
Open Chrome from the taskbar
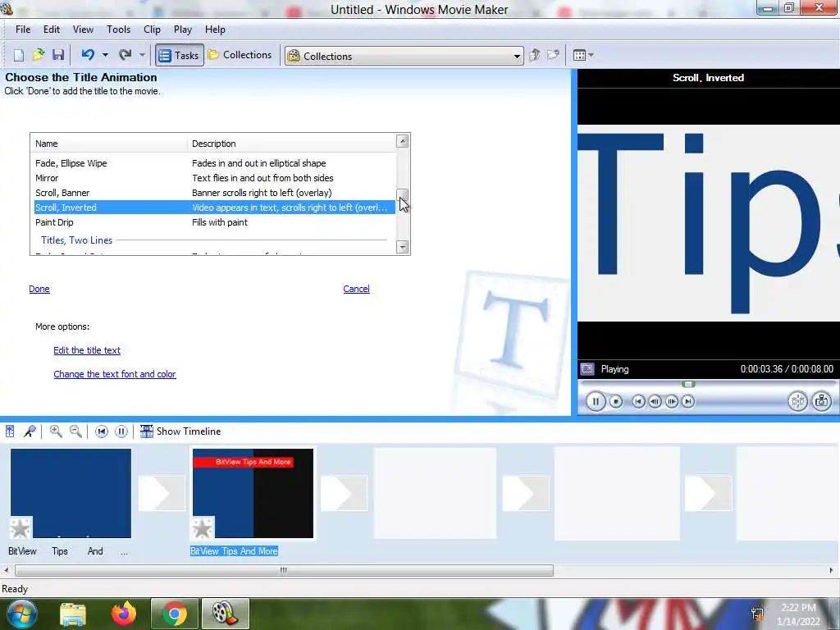[174, 614]
